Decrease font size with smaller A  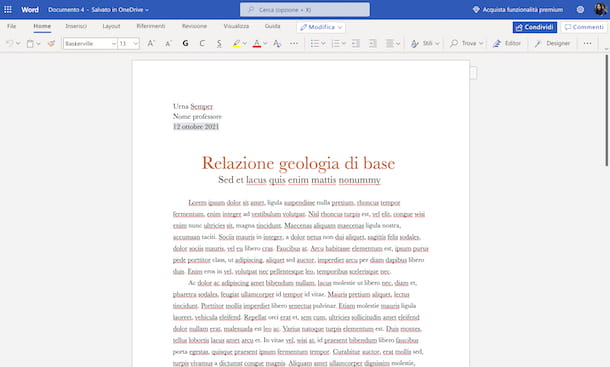pos(168,44)
